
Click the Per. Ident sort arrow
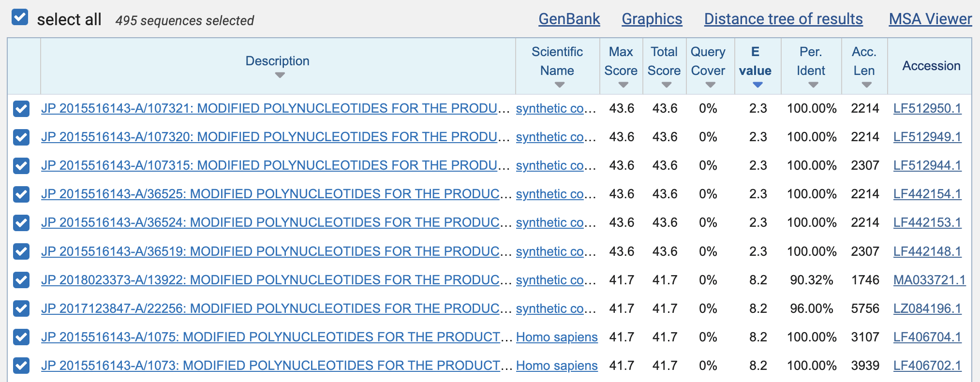click(813, 85)
